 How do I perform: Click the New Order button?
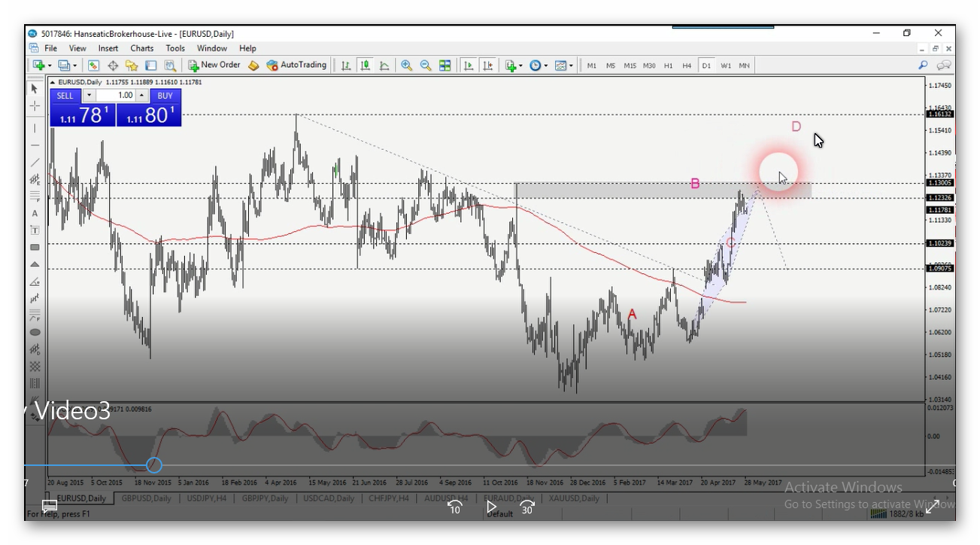click(214, 65)
